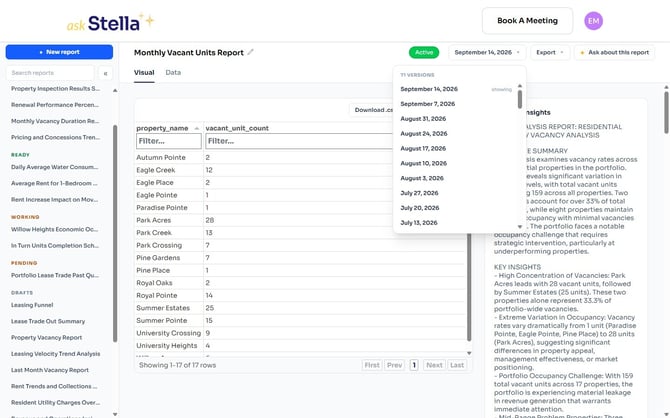Collapse the sidebar with chevron button
Image resolution: width=670 pixels, height=418 pixels.
pyautogui.click(x=105, y=73)
